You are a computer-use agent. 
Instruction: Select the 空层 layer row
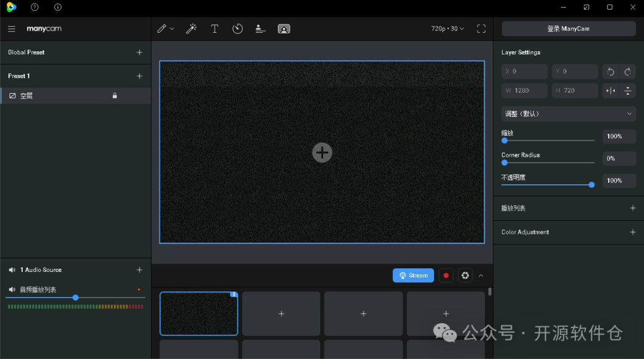coord(76,95)
